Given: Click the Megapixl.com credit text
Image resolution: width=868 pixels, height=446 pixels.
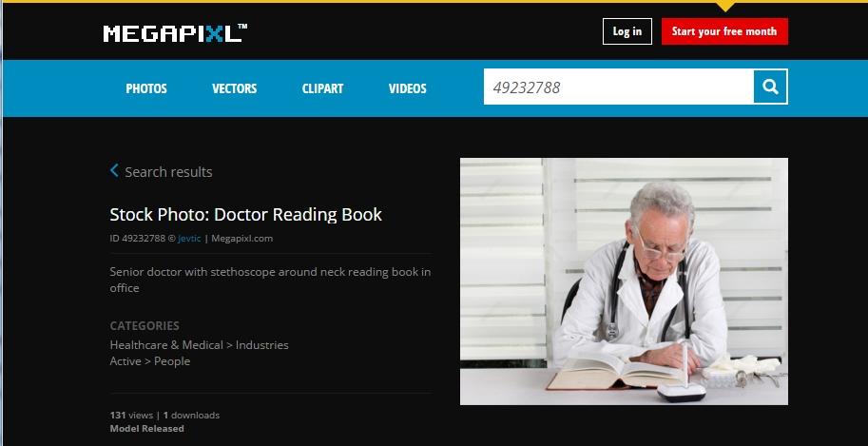Looking at the screenshot, I should (x=241, y=239).
